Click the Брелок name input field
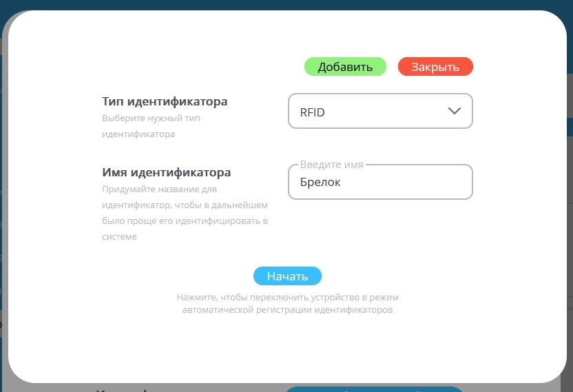 [380, 183]
